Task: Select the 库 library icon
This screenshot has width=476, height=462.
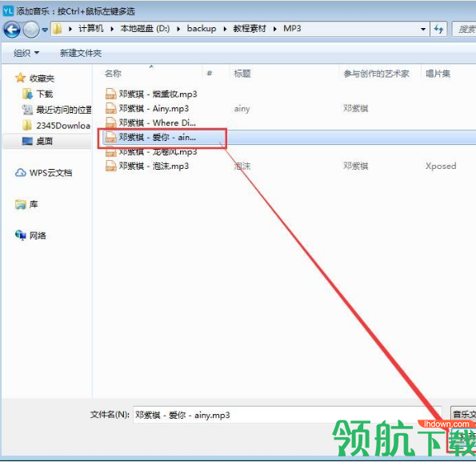Action: (x=20, y=204)
